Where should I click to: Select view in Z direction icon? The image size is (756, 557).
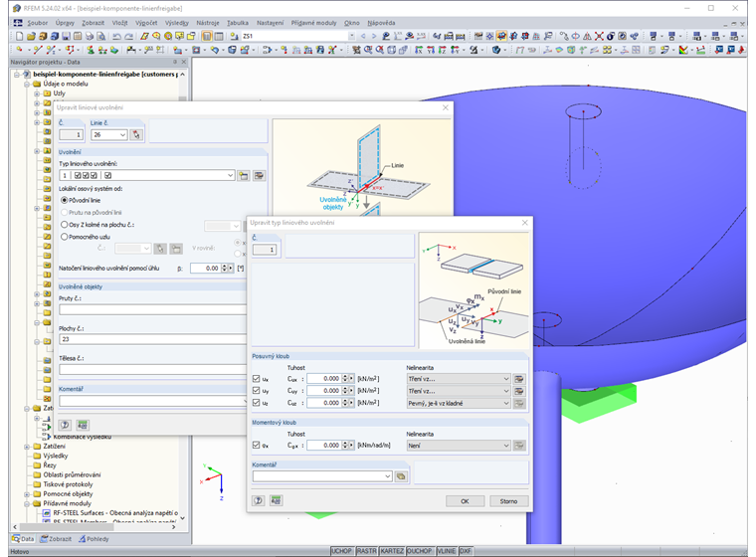(442, 50)
